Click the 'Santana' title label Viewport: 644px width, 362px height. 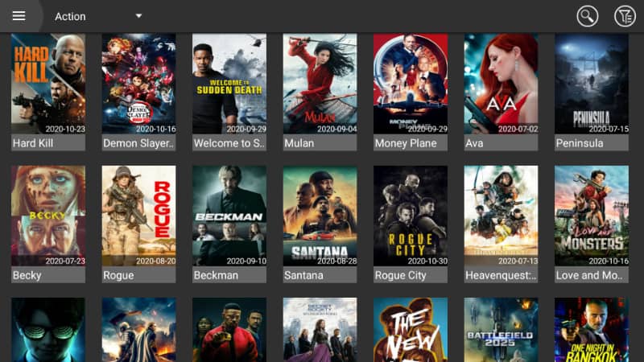click(320, 275)
